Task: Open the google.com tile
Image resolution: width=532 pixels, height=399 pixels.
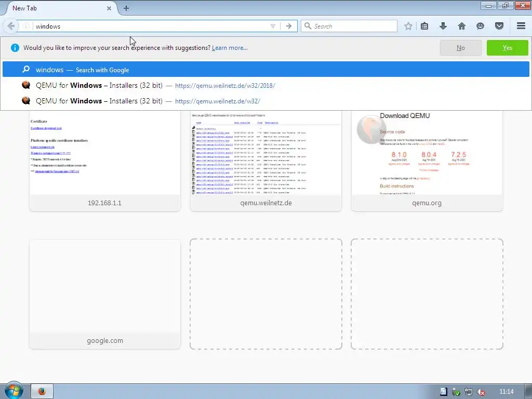Action: click(x=105, y=294)
